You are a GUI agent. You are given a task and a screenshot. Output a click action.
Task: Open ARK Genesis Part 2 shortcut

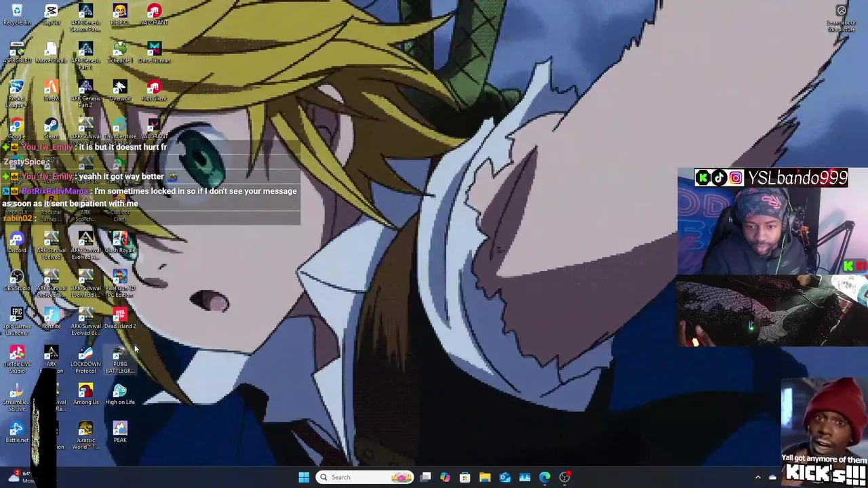[85, 94]
